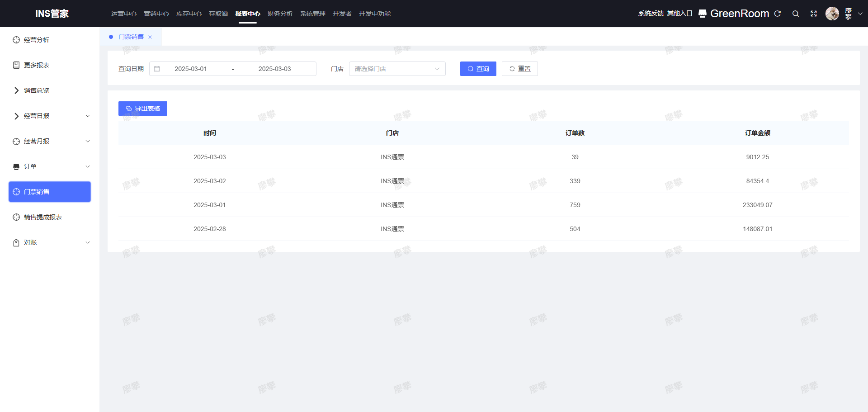
Task: Click the 更多报表 sidebar icon
Action: click(16, 65)
